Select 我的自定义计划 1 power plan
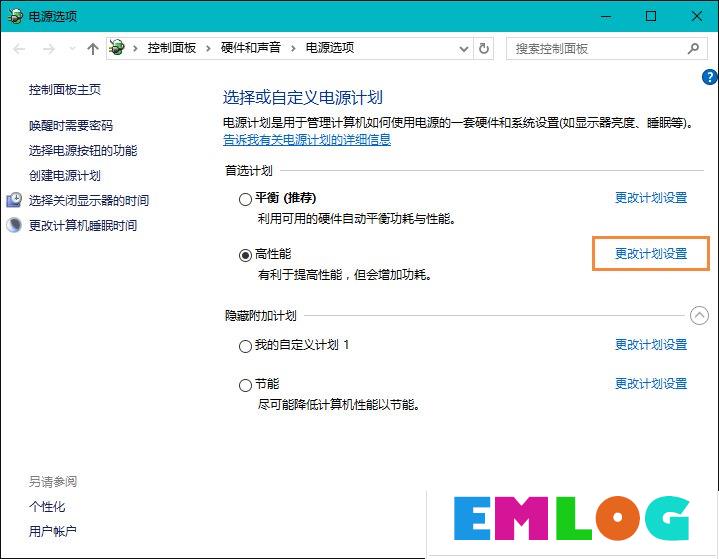The image size is (719, 559). pos(245,346)
